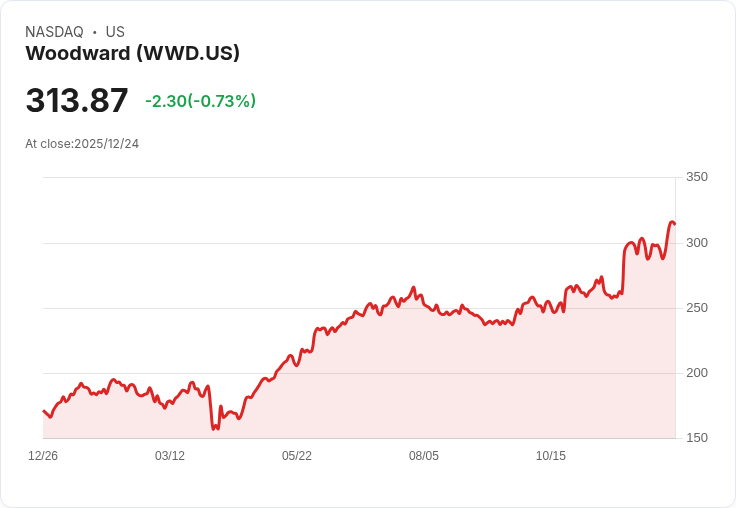Click the 200 y-axis price label
The height and width of the screenshot is (508, 736).
click(x=697, y=373)
